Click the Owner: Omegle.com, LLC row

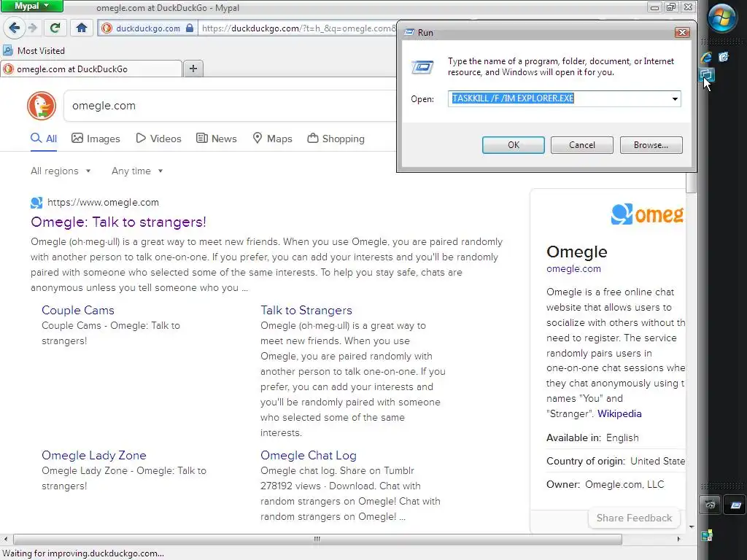pos(605,484)
